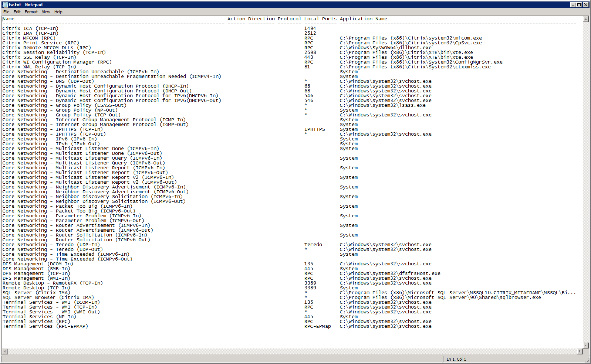
Task: Open the Format menu
Action: tap(31, 12)
